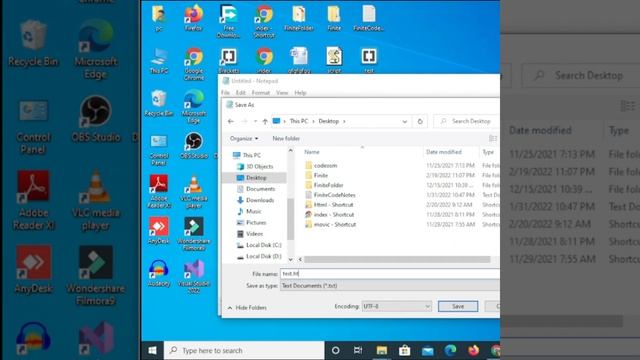This screenshot has height=360, width=640.
Task: Open the Organize dropdown in Save As
Action: click(244, 138)
